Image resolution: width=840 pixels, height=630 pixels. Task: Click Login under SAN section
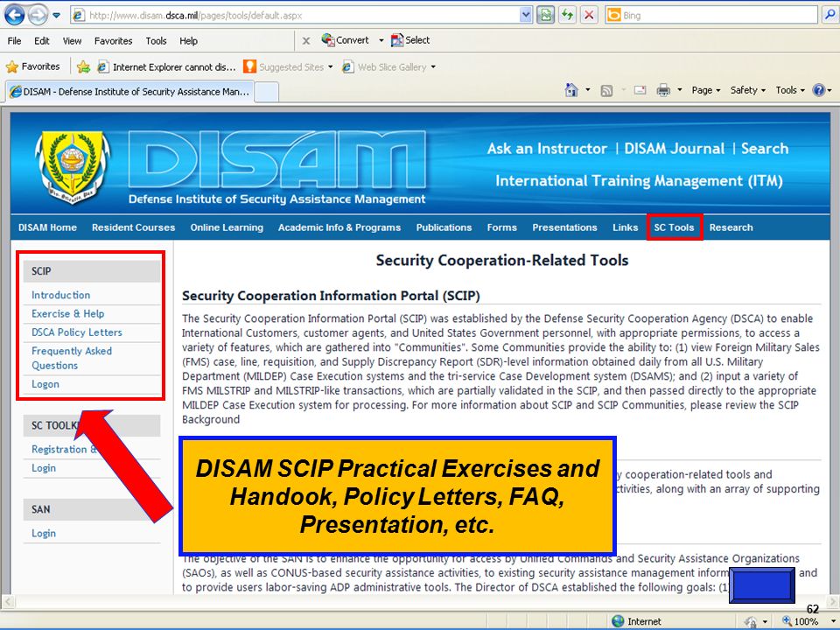pyautogui.click(x=44, y=533)
